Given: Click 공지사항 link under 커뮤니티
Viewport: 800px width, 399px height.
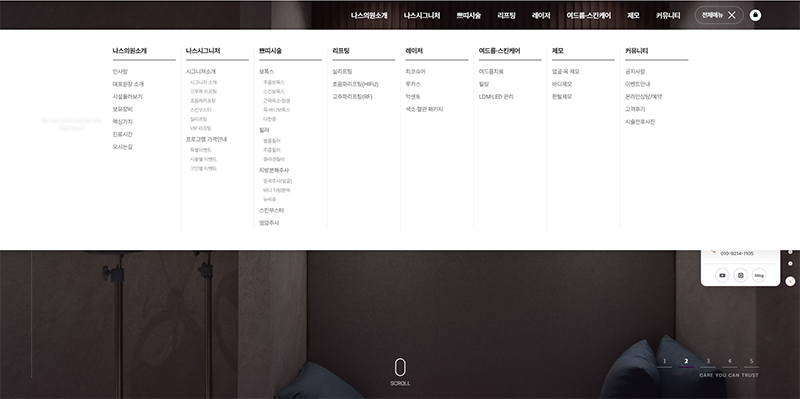Looking at the screenshot, I should tap(635, 72).
